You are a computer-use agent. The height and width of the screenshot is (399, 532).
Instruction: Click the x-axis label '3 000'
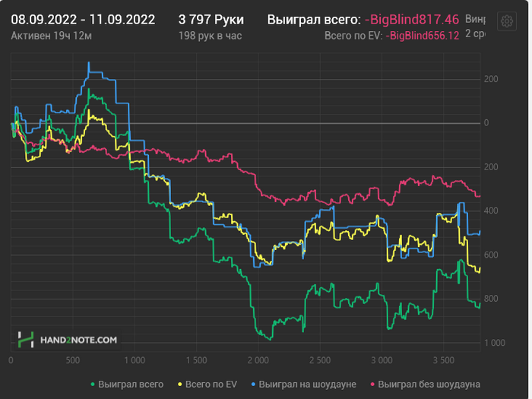382,360
